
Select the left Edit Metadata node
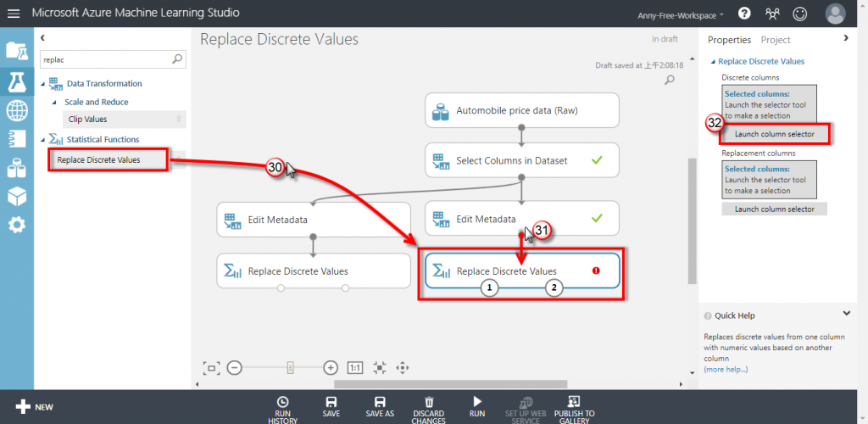(x=314, y=219)
